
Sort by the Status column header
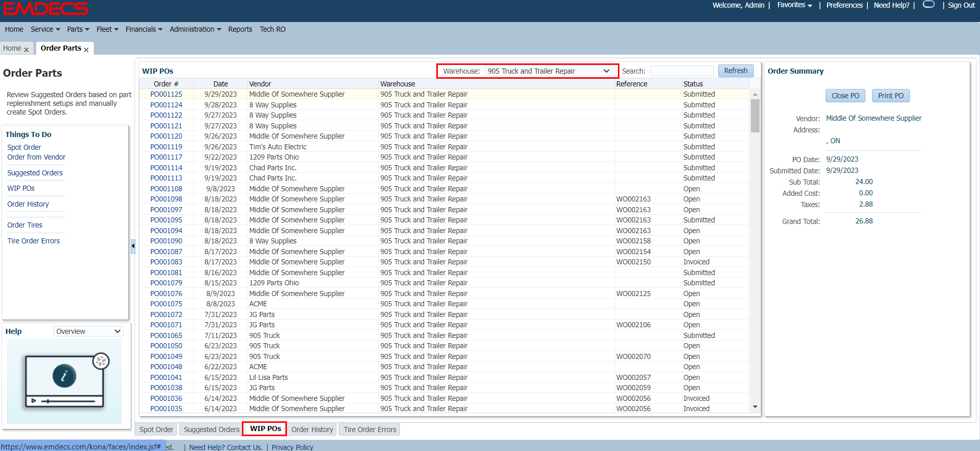(715, 84)
